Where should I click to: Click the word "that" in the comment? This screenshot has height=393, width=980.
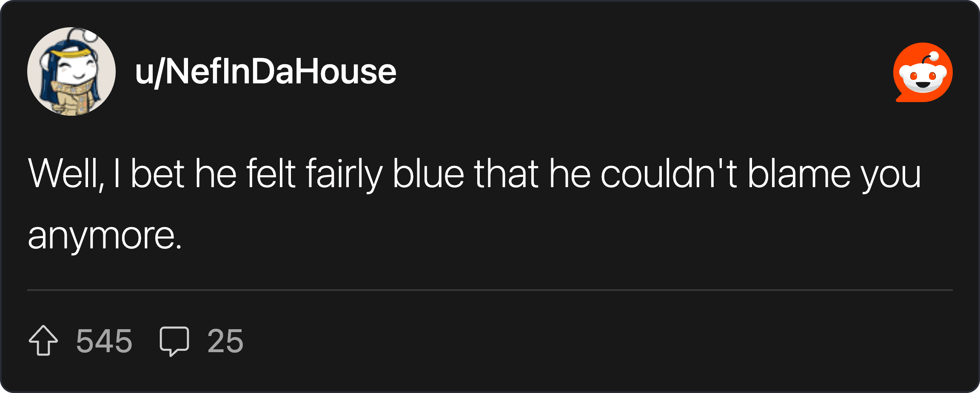506,174
